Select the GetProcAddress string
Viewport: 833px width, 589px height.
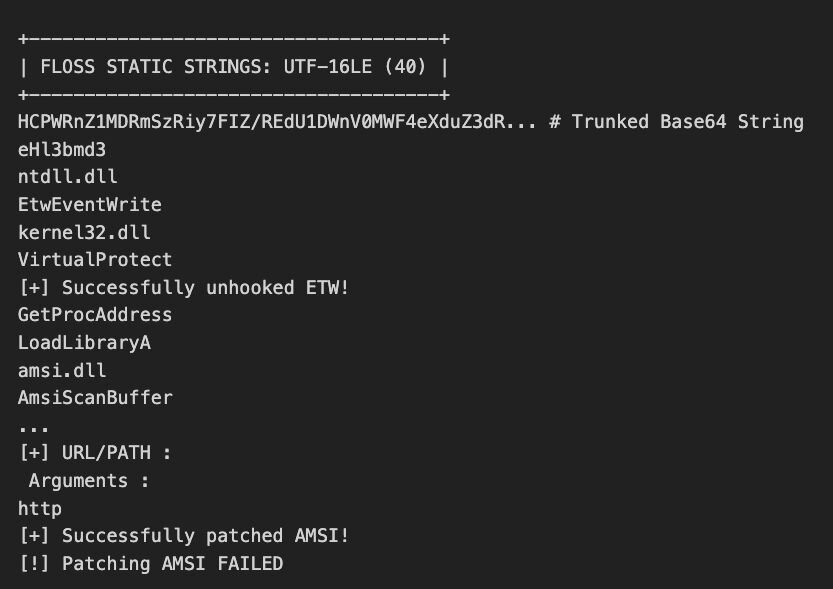[x=95, y=315]
